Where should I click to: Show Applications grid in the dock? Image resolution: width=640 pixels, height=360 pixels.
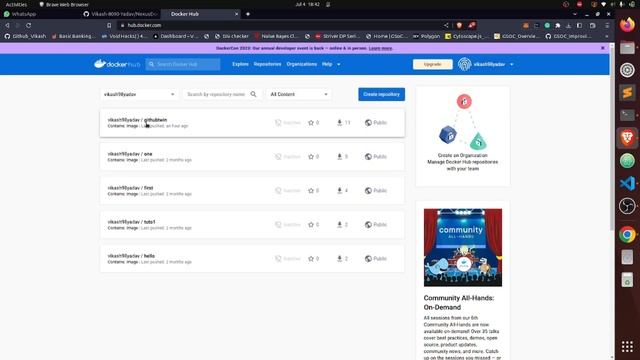(627, 347)
